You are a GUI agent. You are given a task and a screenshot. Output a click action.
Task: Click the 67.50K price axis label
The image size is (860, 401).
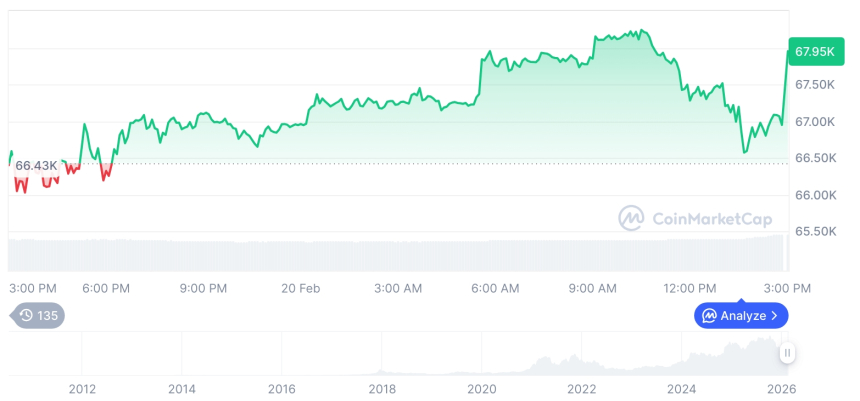point(814,85)
